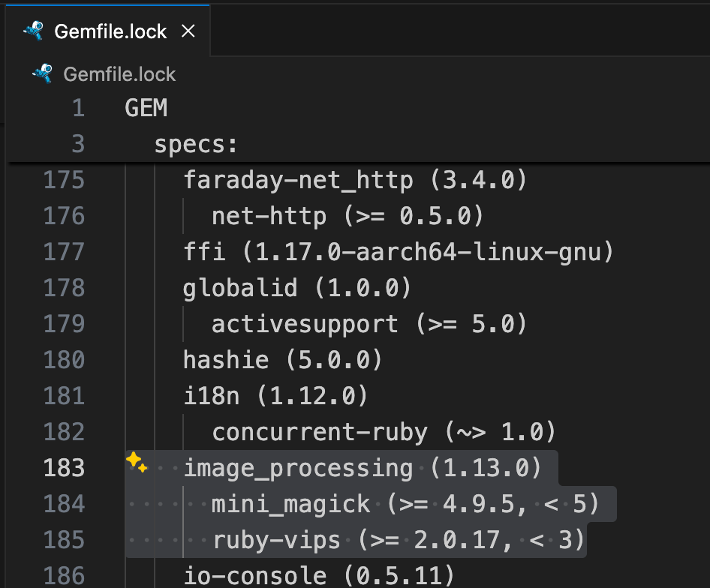Click line number 186 in gutter
710x588 pixels.
coord(64,576)
